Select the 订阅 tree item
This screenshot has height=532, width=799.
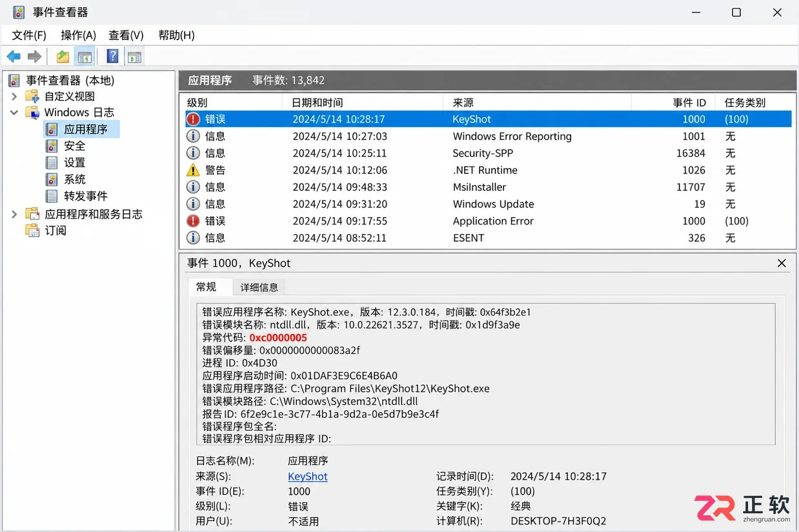(56, 230)
